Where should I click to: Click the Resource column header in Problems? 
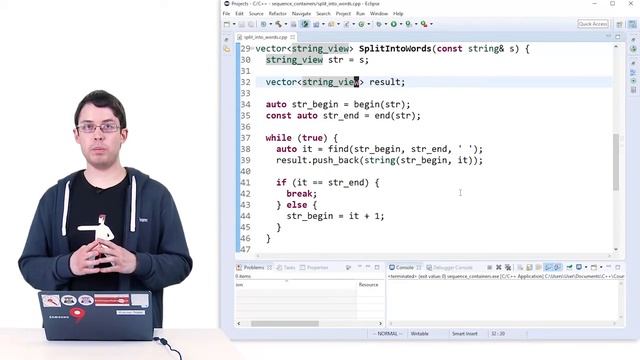coord(369,284)
